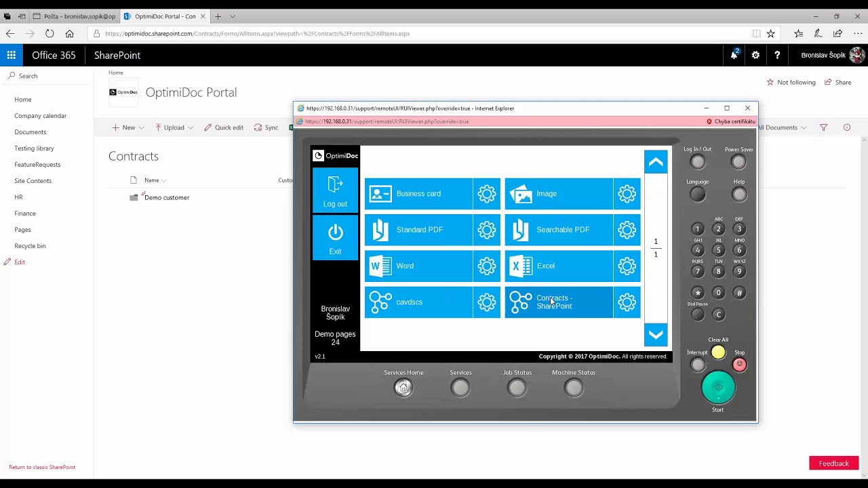Screen dimensions: 868x488
Task: Click the Power Saver panel button
Action: click(x=738, y=162)
